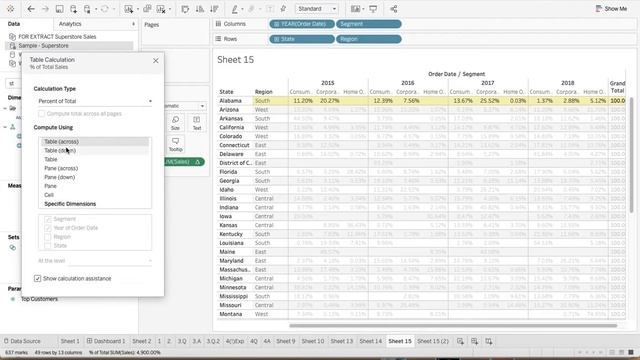
Task: Select FOR EXTRACT Superstore Sales data source
Action: coord(57,37)
